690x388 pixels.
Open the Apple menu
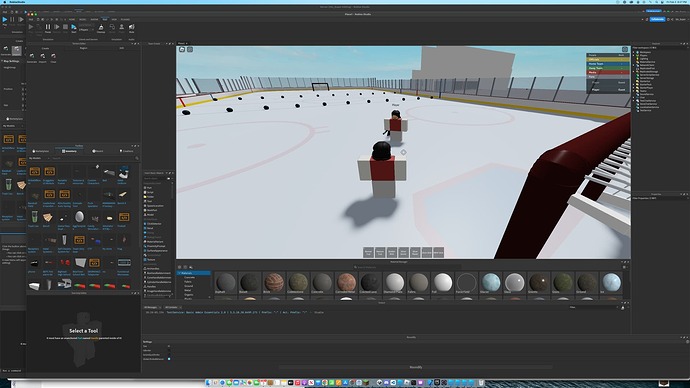pos(4,2)
